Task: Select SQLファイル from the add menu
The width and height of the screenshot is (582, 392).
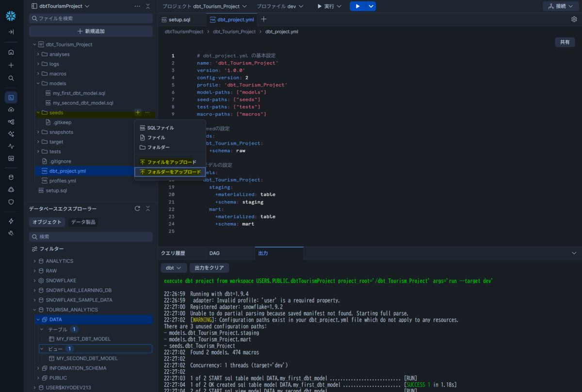Action: pos(170,128)
